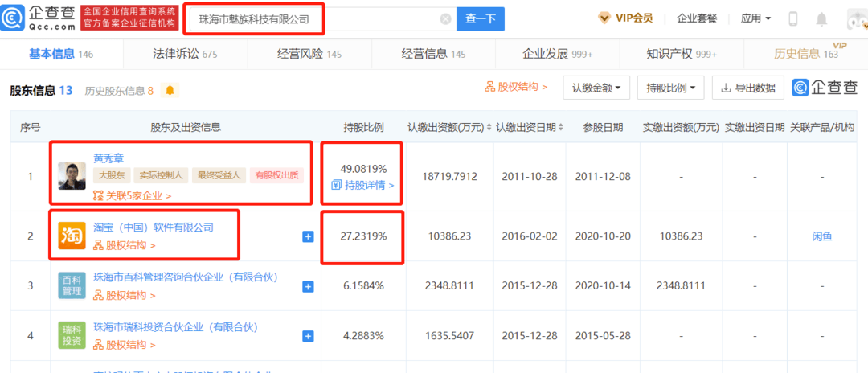This screenshot has height=373, width=868.
Task: Select the 6.1584% shareholding value
Action: tap(363, 286)
